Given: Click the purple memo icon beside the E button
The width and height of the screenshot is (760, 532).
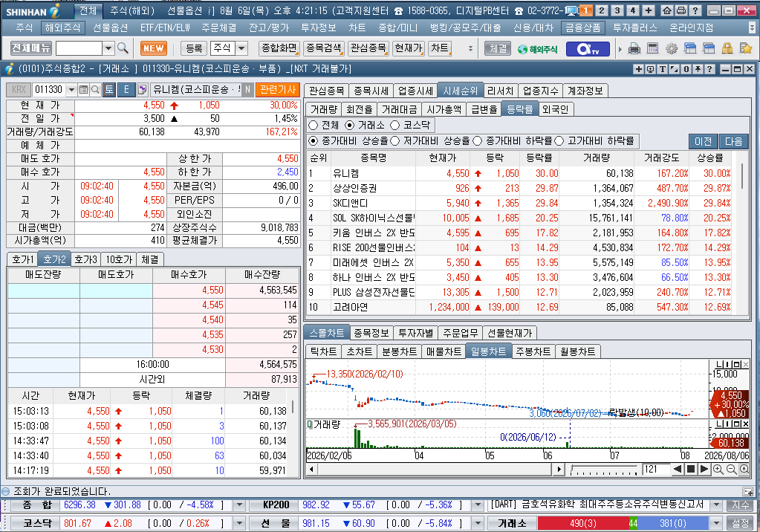Looking at the screenshot, I should [x=142, y=90].
